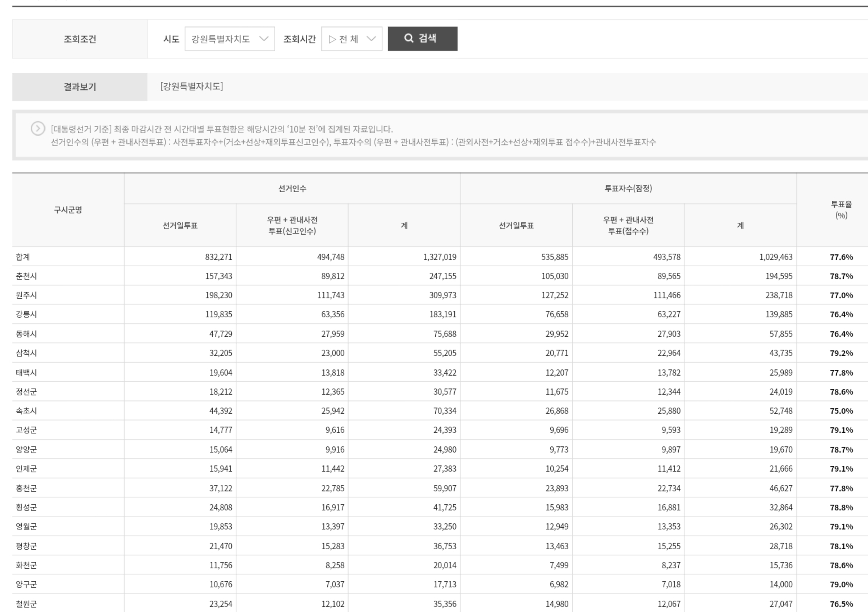Select the 철원군 row name
Viewport: 868px width, 612px height.
click(x=27, y=604)
